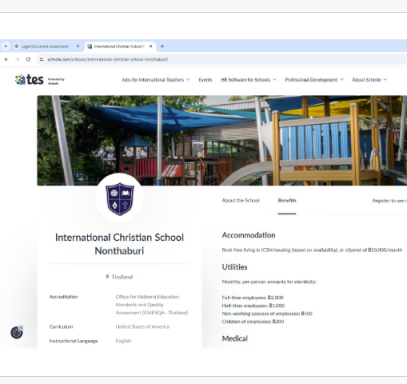Viewport: 407px width, 384px height.
Task: Open the tab search dropdown arrow
Action: 6,46
